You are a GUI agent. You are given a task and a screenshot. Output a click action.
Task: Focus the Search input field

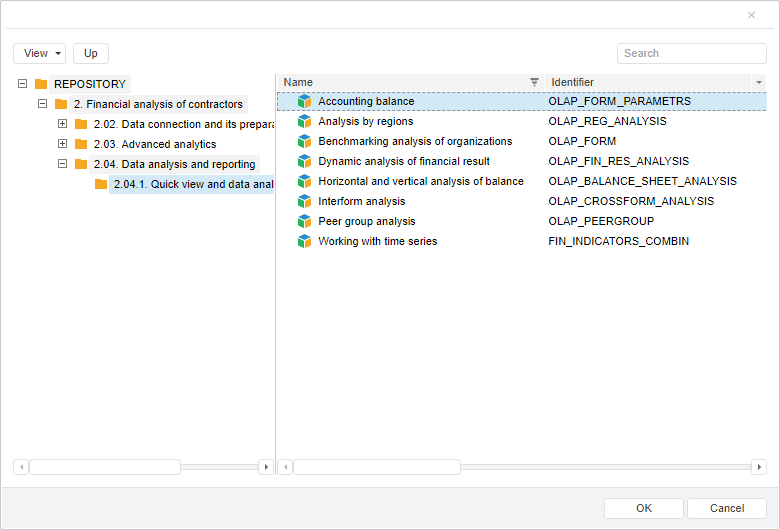691,53
